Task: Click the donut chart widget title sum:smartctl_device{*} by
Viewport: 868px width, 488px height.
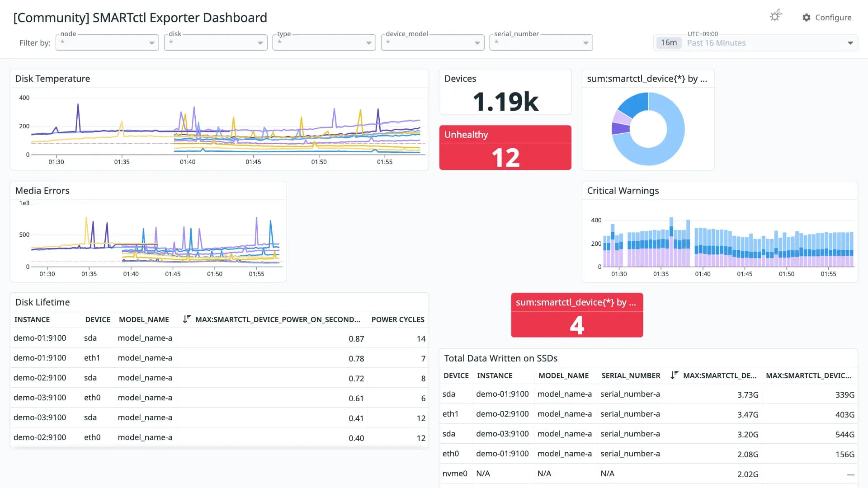Action: click(647, 79)
